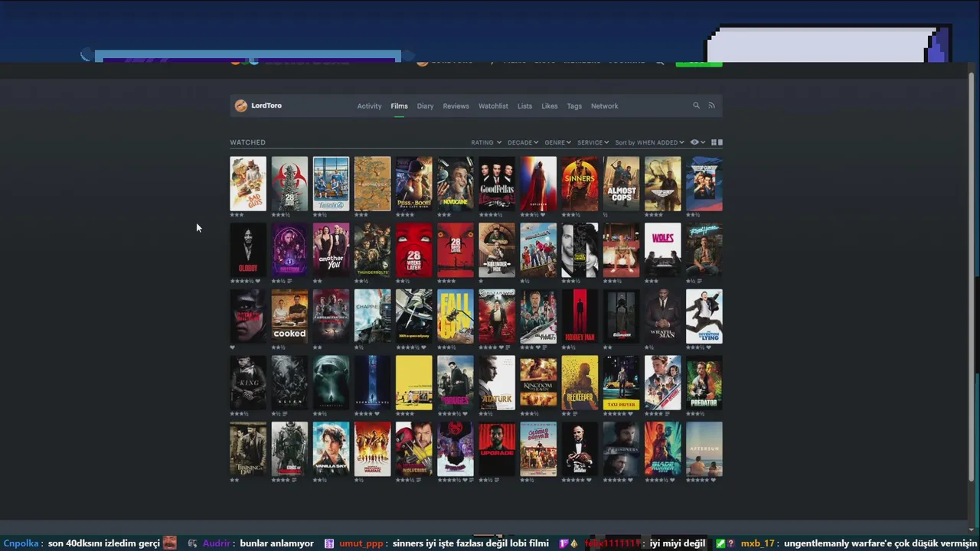Screen dimensions: 980x551
Task: Select the Films tab
Action: coord(399,106)
